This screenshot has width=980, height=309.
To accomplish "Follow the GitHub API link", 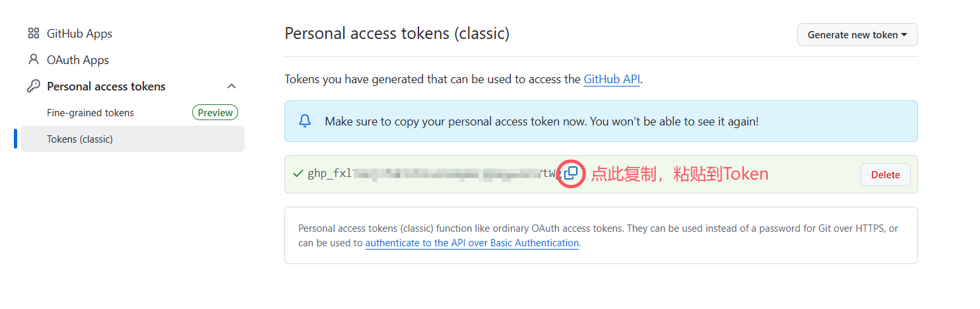I will click(611, 79).
